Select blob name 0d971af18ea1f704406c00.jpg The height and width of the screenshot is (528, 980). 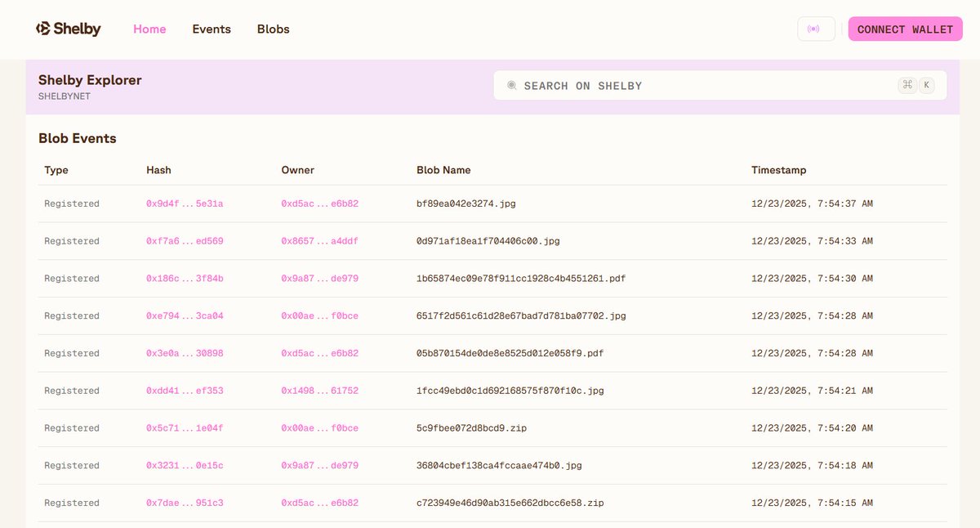coord(488,241)
